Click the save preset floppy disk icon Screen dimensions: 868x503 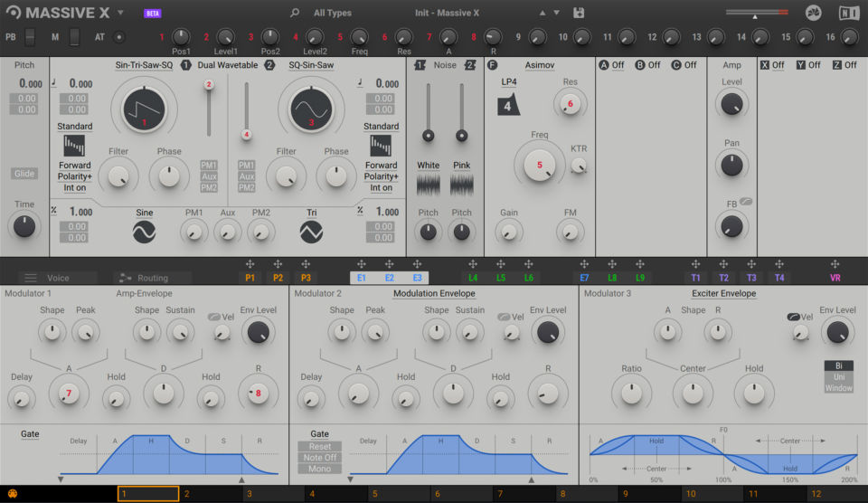point(579,13)
